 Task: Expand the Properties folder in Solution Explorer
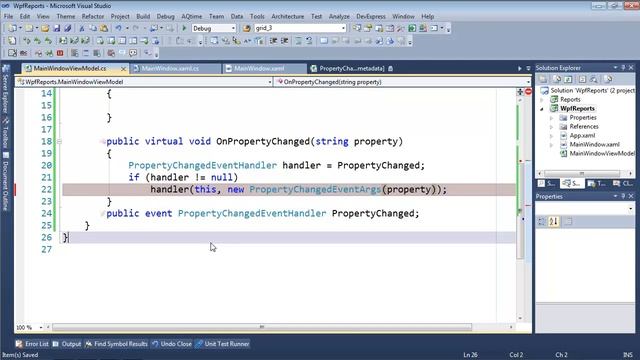click(x=551, y=118)
